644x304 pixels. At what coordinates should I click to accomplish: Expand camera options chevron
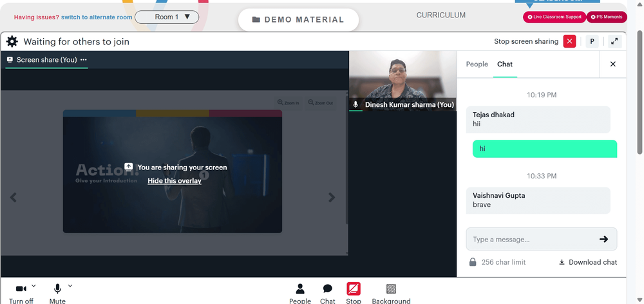tap(33, 285)
